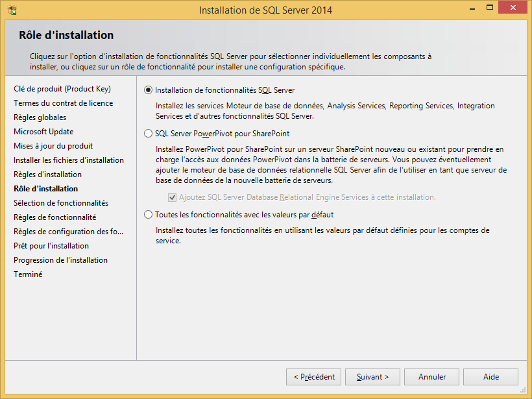Click description starting 'Installez les services Moteur'
The height and width of the screenshot is (399, 532).
[x=325, y=111]
